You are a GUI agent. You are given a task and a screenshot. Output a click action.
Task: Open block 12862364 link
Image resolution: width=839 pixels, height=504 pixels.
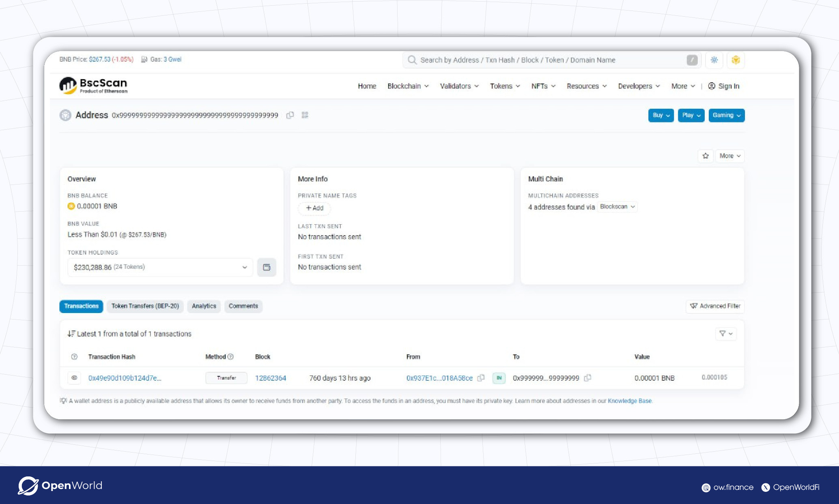pos(270,378)
